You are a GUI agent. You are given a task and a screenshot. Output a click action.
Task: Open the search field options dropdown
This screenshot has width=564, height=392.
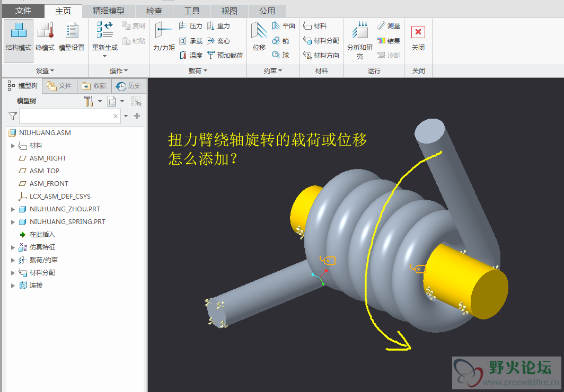pos(126,116)
